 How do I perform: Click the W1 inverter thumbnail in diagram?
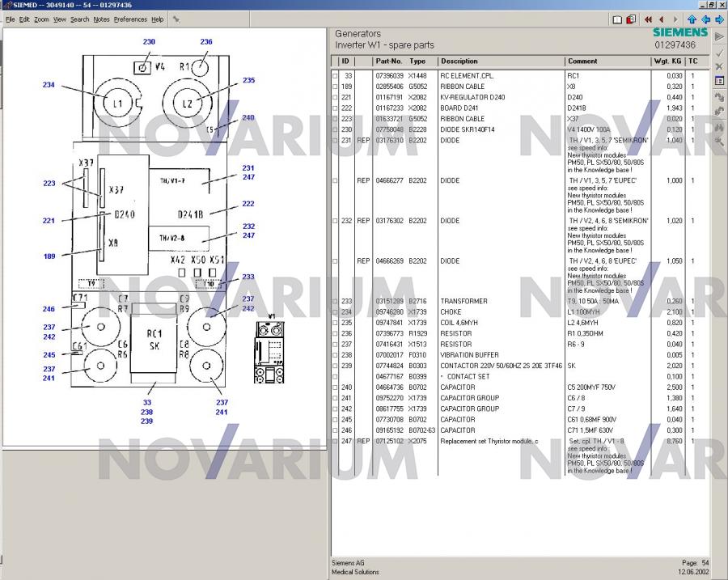click(x=273, y=341)
